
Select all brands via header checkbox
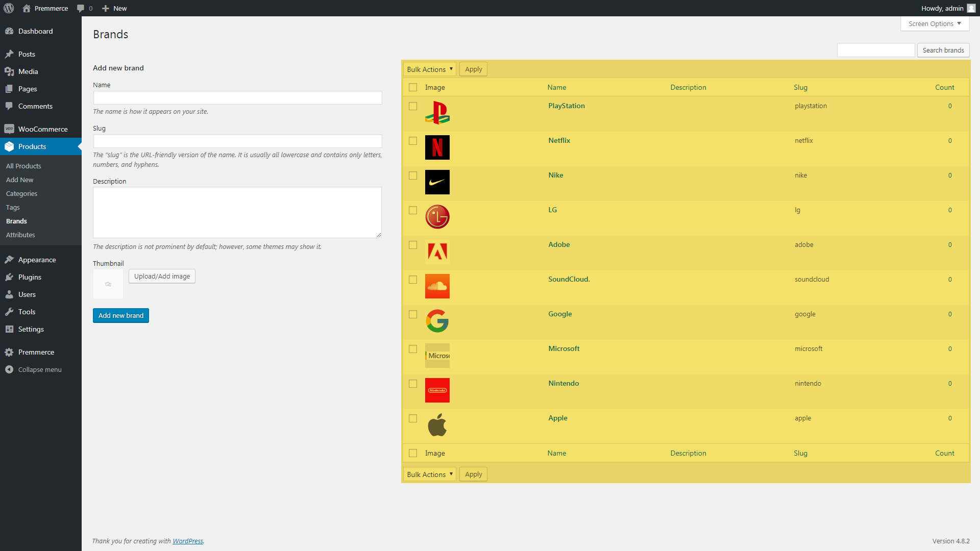(x=413, y=87)
